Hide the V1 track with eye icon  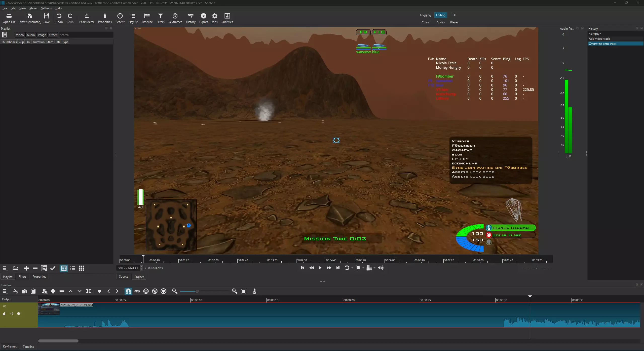pos(19,314)
